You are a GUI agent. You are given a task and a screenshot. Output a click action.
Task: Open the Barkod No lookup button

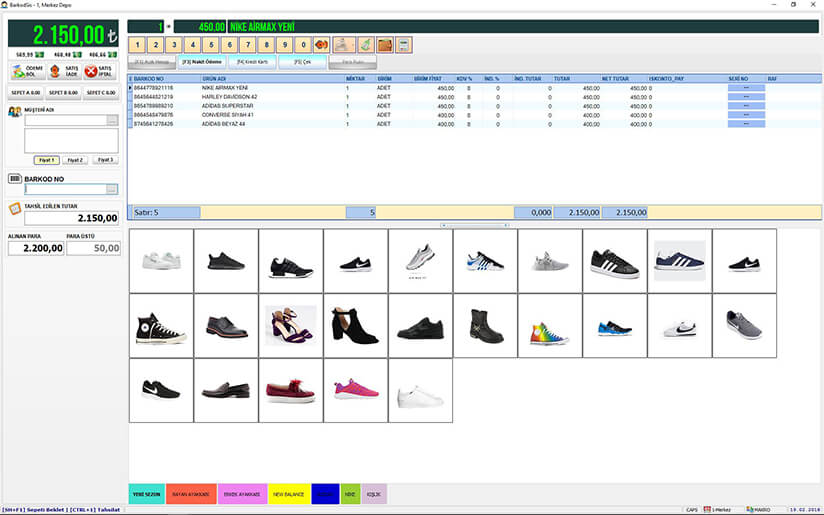point(112,189)
